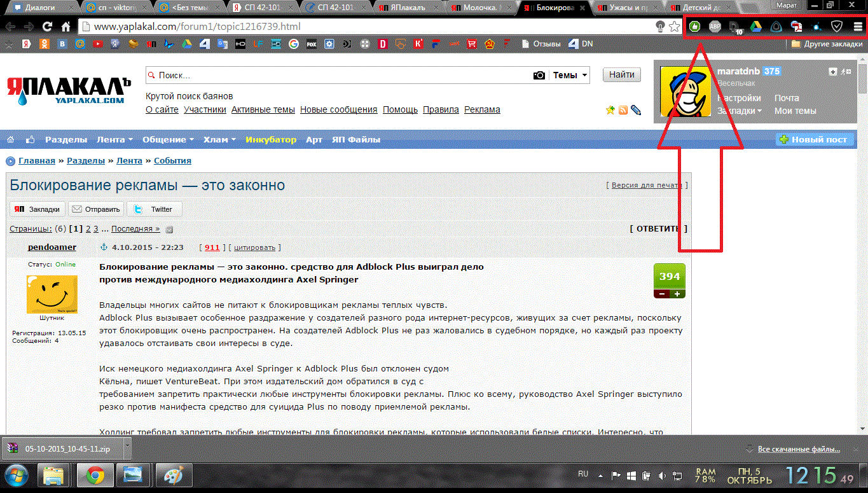Image resolution: width=868 pixels, height=493 pixels.
Task: Open the green thumbs-up extension
Action: 695,27
